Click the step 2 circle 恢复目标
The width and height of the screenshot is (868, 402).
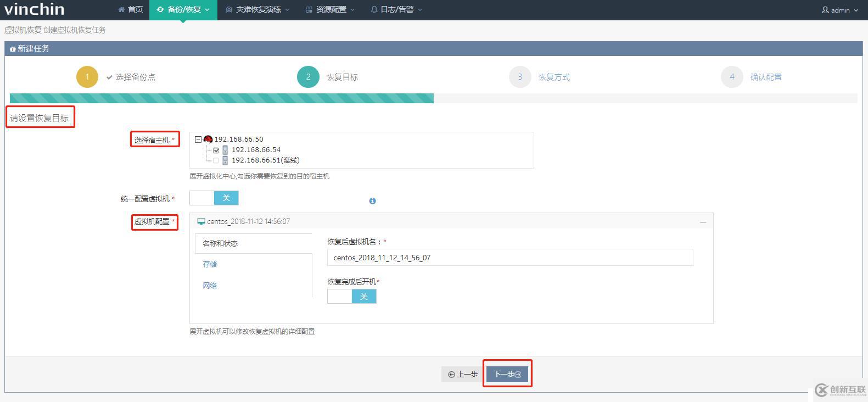pos(308,77)
